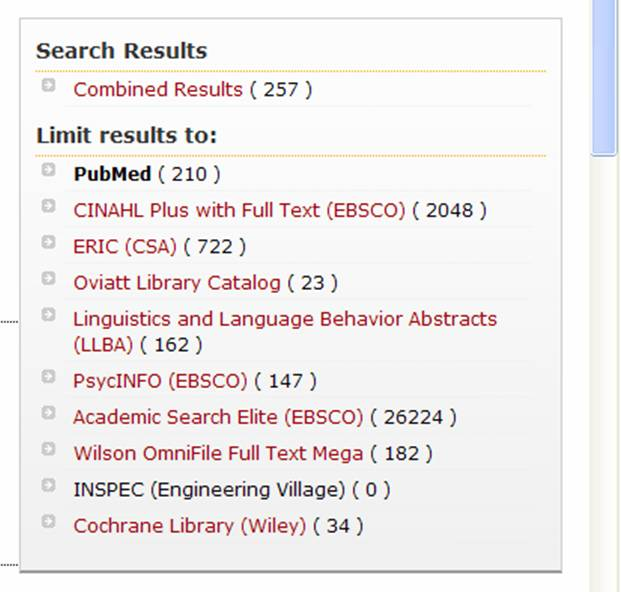The width and height of the screenshot is (621, 592).
Task: Click arrow icon beside PsycINFO (EBSCO)
Action: coord(48,377)
